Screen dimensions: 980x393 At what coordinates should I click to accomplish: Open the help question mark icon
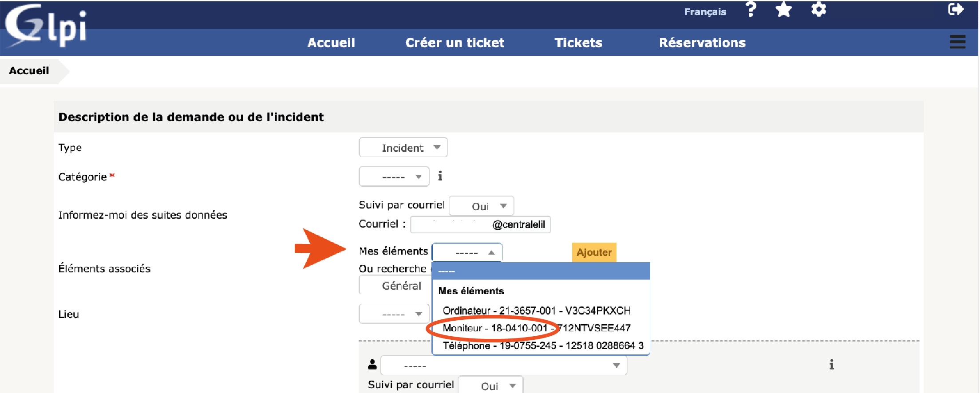coord(751,10)
